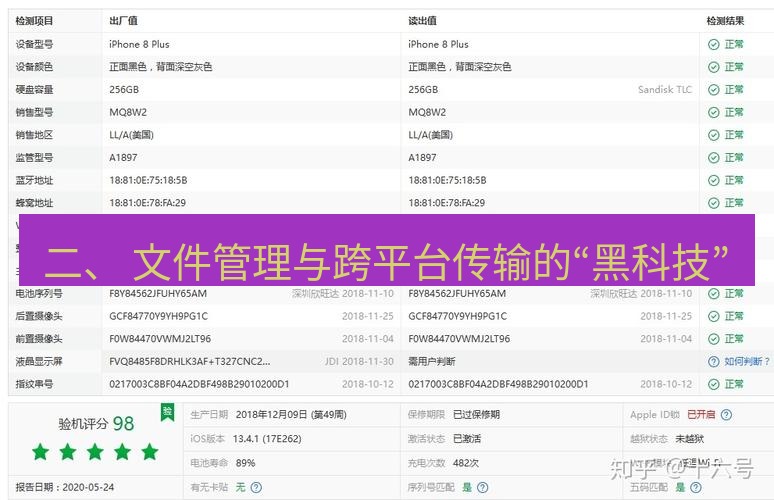The width and height of the screenshot is (774, 500).
Task: Click report date 2020-05-24
Action: [x=88, y=488]
